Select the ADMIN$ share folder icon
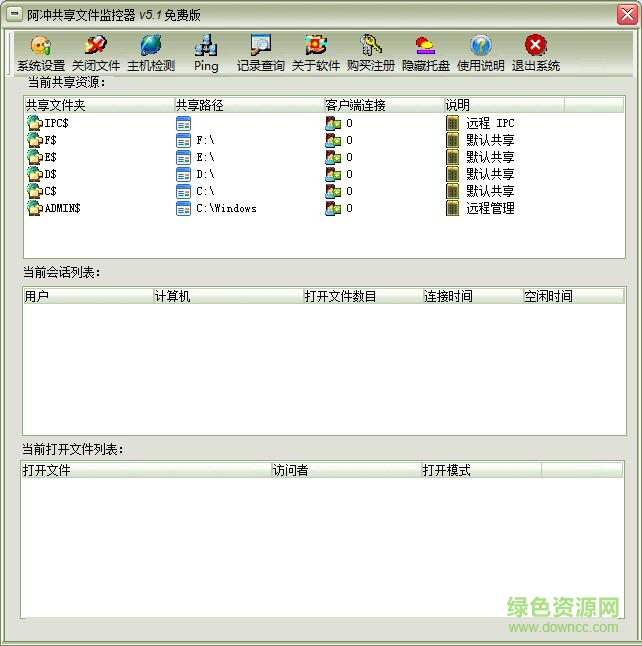The image size is (642, 646). click(x=35, y=208)
